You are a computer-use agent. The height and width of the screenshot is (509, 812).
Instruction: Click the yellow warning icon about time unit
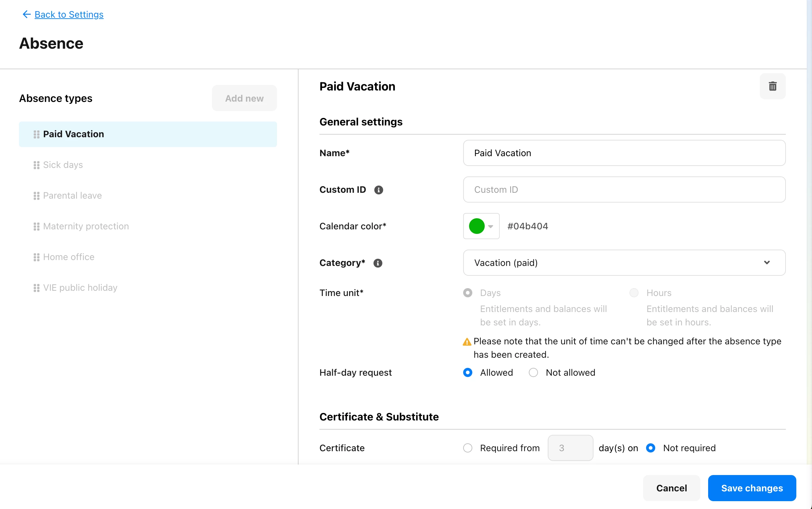[x=467, y=342]
